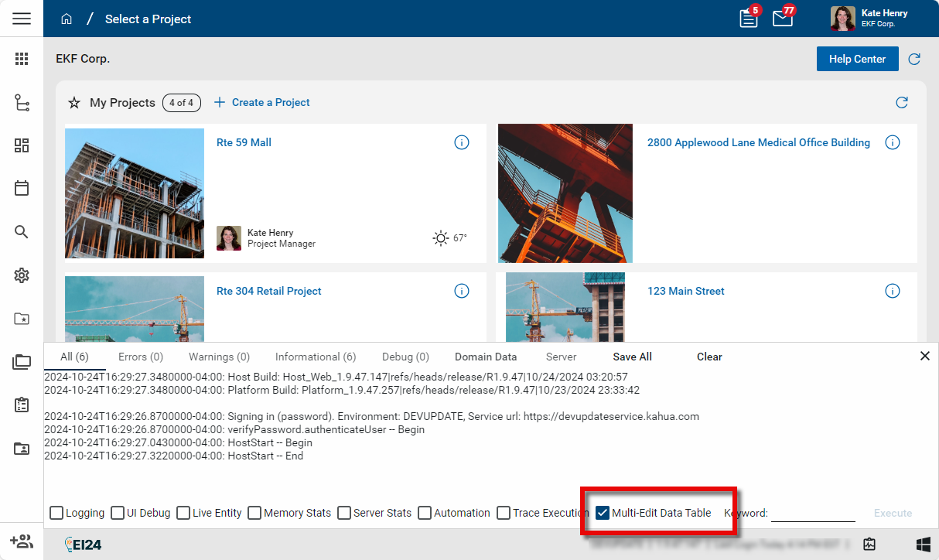This screenshot has height=560, width=939.
Task: Show info for Rte 59 Mall project
Action: click(x=462, y=142)
